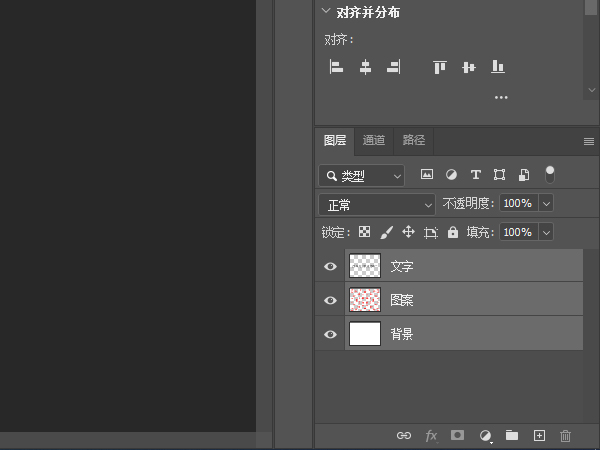
Task: Toggle the layer filtering switch
Action: pos(549,174)
